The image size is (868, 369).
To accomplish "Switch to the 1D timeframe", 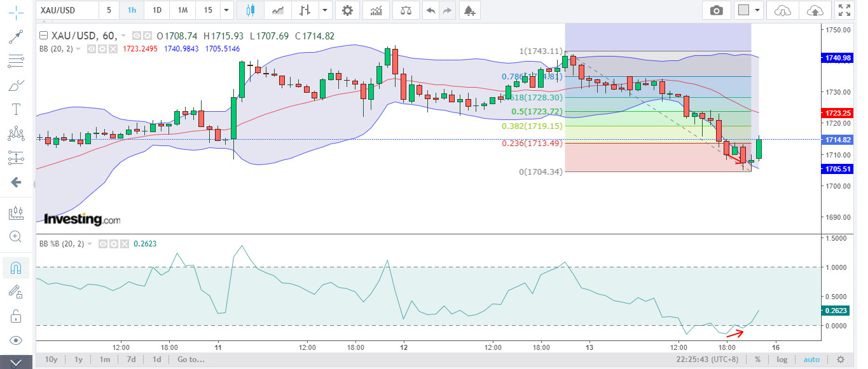I will click(x=156, y=10).
